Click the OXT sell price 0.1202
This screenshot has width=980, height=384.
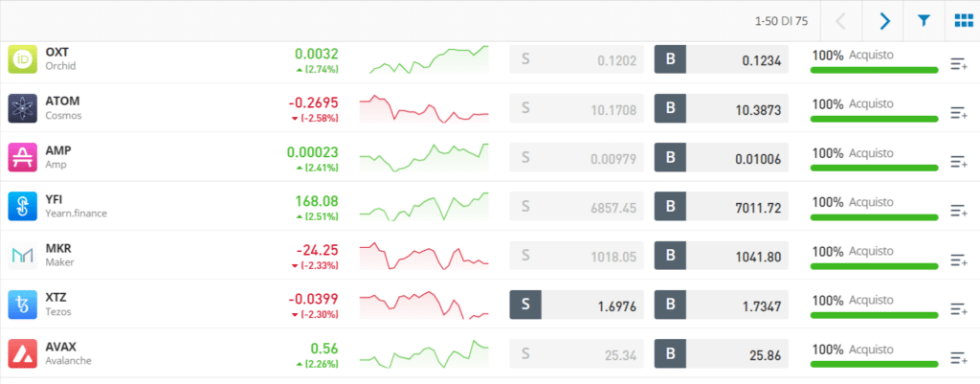pyautogui.click(x=576, y=59)
